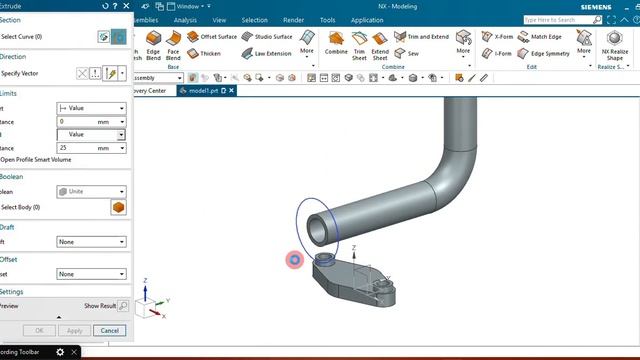Open the vector dialog icon
Viewport: 640px width, 360px height.
(x=95, y=73)
